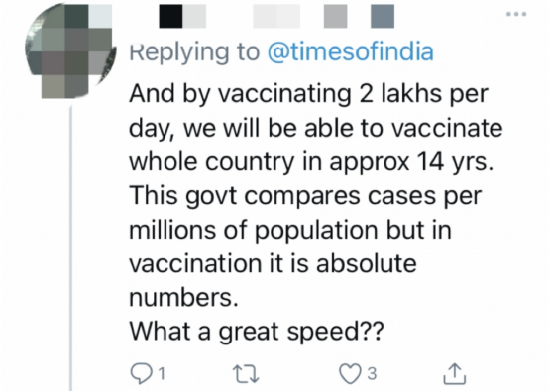Open the tweet at 'What a great speed??'
This screenshot has width=549, height=392.
pos(257,331)
